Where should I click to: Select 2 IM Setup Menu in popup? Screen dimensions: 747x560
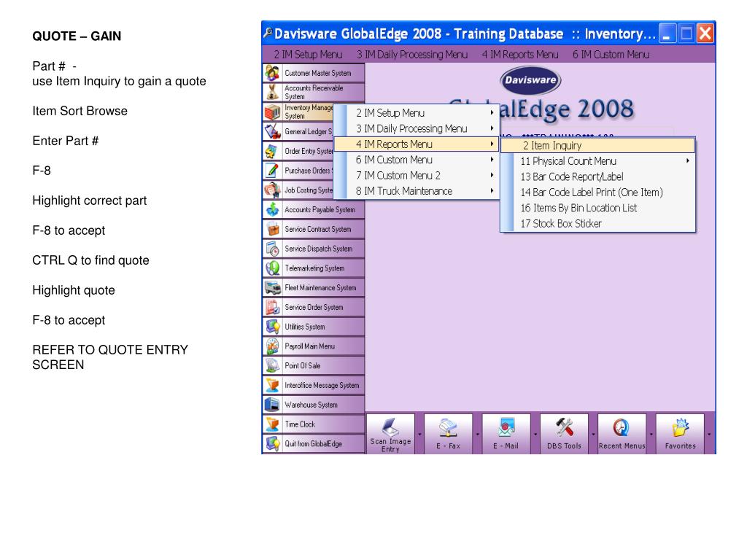[x=417, y=113]
